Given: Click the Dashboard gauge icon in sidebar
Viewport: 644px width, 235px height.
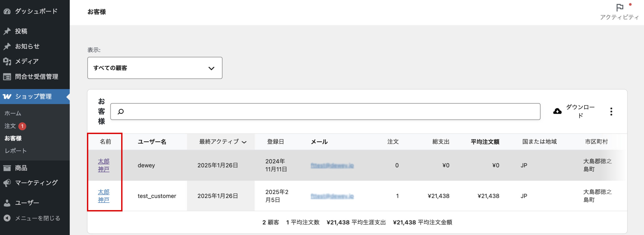Looking at the screenshot, I should [7, 11].
